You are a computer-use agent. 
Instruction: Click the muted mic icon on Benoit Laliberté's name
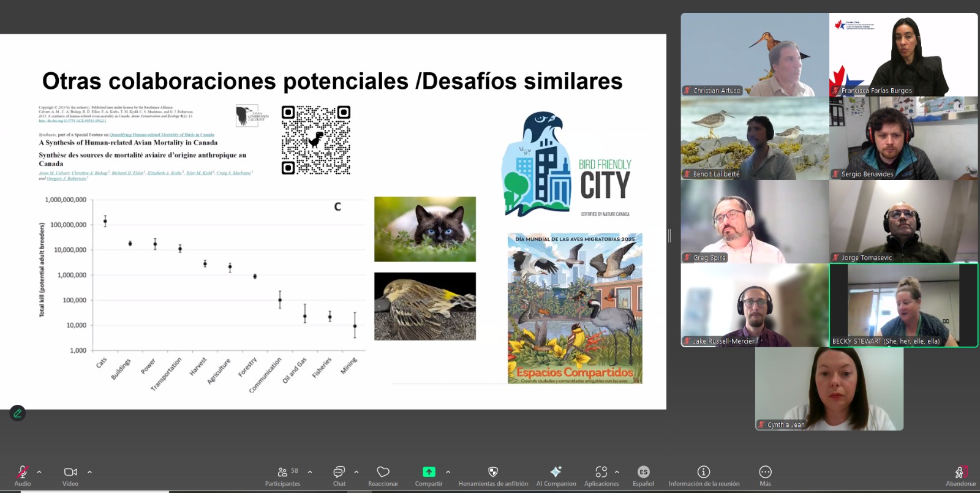point(687,174)
